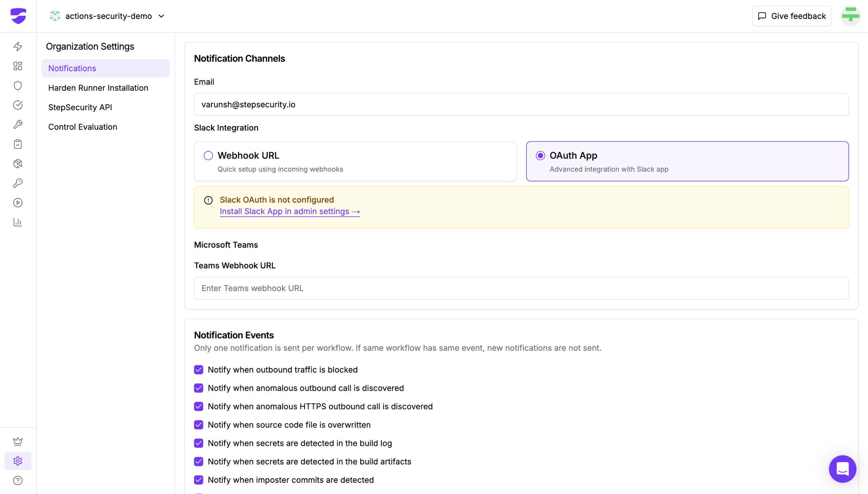
Task: Toggle notify when anomalous outbound call is discovered
Action: coord(199,388)
